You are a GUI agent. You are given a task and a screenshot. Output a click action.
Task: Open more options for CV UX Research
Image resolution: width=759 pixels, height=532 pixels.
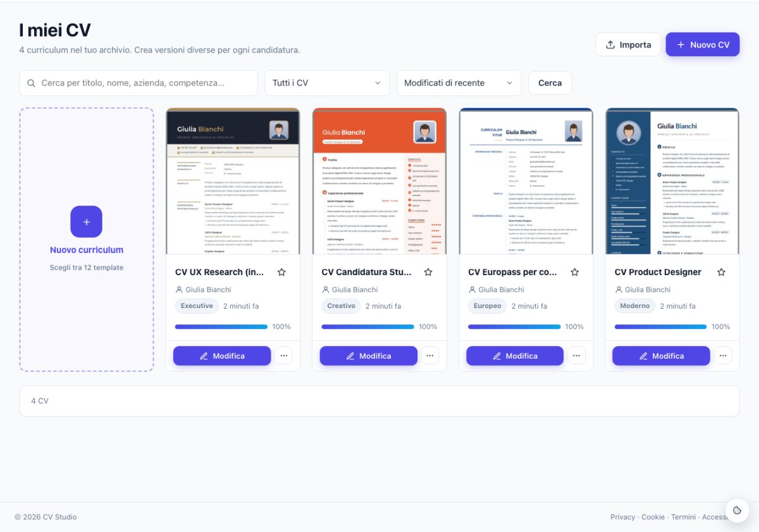tap(283, 356)
